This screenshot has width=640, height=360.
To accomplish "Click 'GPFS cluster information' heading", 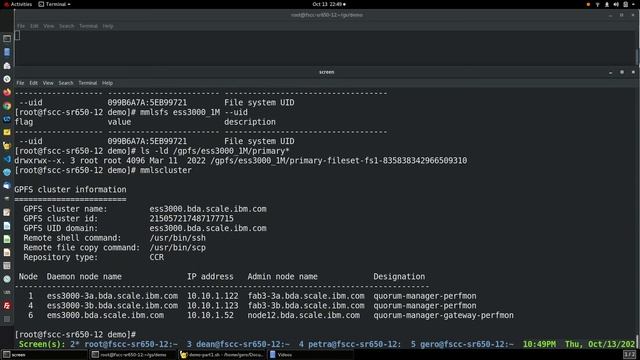I will point(70,189).
